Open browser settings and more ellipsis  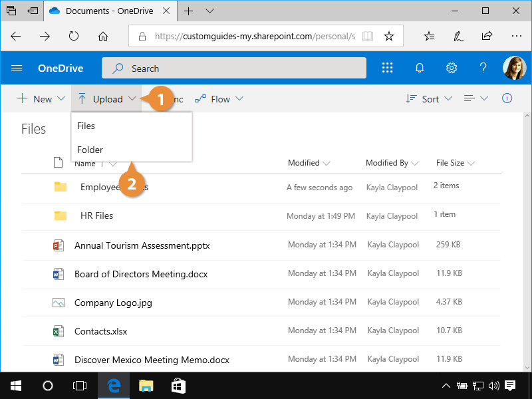[517, 36]
